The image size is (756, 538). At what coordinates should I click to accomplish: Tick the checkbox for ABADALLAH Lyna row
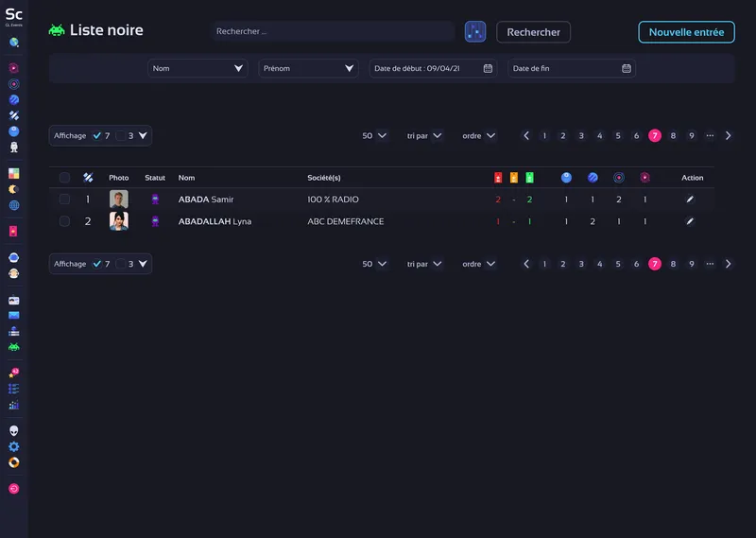click(x=64, y=221)
